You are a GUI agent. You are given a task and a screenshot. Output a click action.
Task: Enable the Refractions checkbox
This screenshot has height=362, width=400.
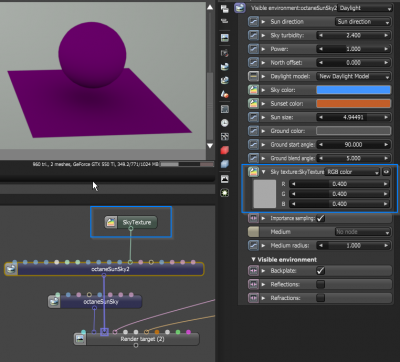320,298
